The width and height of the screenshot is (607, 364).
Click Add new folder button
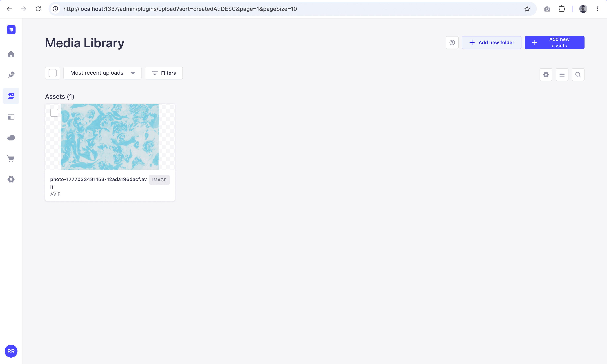491,42
